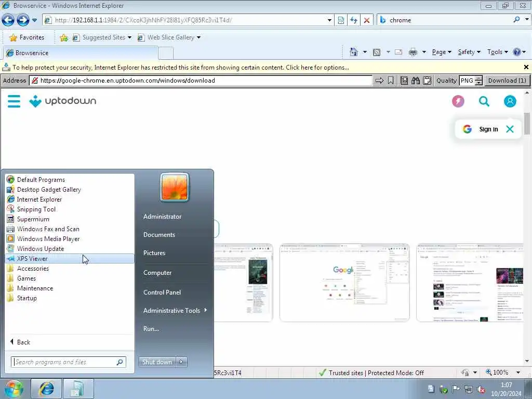Open IE address bar history dropdown
Screen dimensions: 532x399
(x=329, y=20)
